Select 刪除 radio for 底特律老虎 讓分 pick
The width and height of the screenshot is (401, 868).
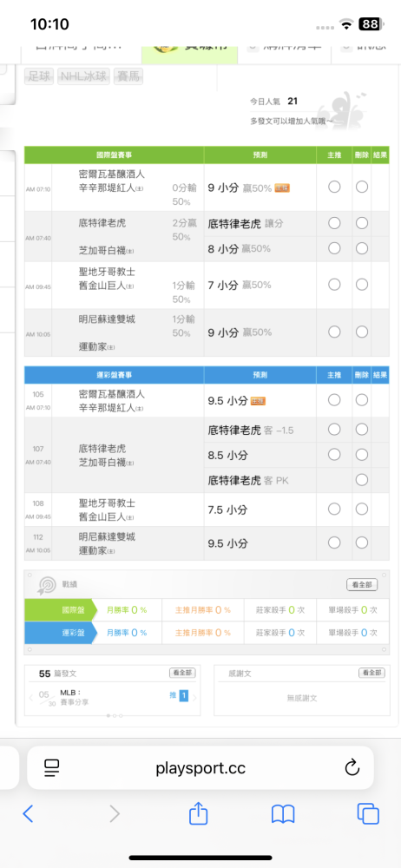point(362,223)
